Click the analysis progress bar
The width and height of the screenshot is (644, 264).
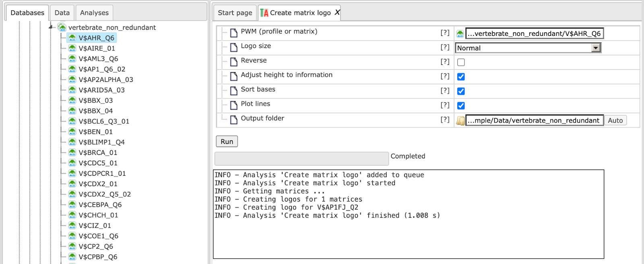click(x=302, y=158)
